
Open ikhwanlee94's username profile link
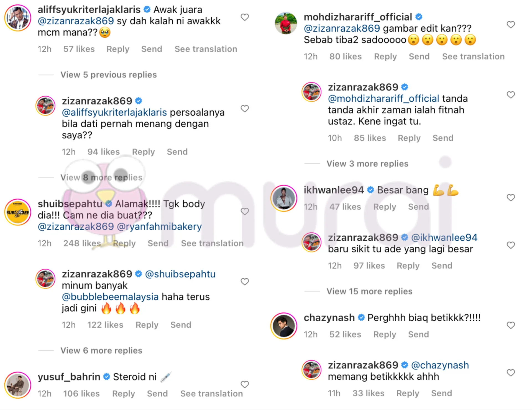click(334, 190)
